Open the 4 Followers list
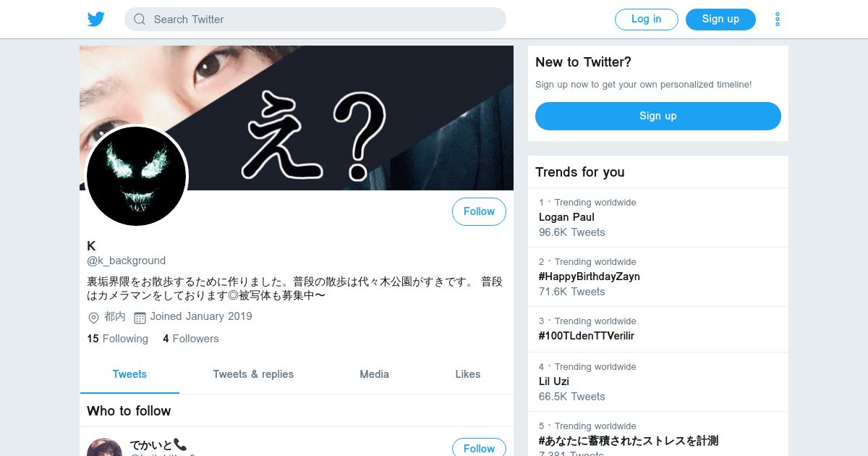 click(190, 339)
